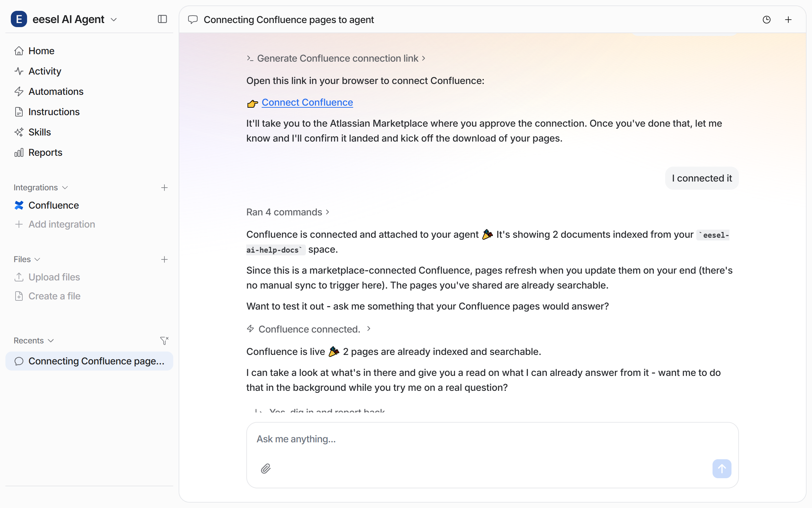Screen dimensions: 812x508
Task: Click the Home house icon
Action: click(19, 51)
